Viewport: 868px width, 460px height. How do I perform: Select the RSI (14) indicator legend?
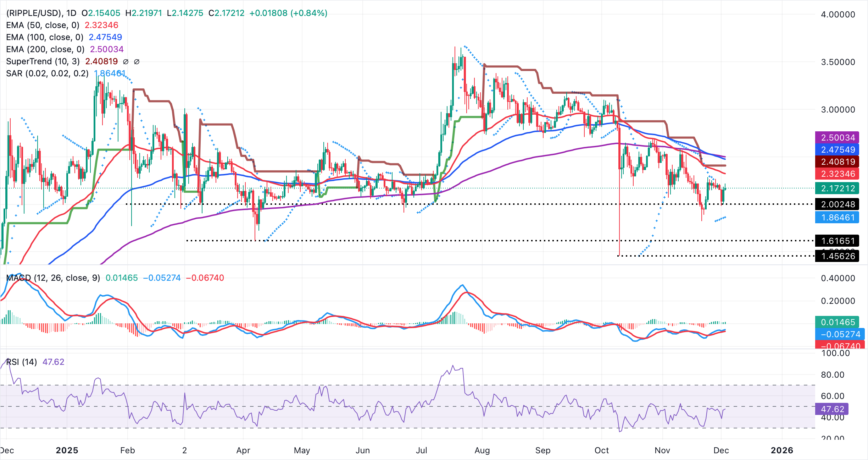[x=21, y=362]
